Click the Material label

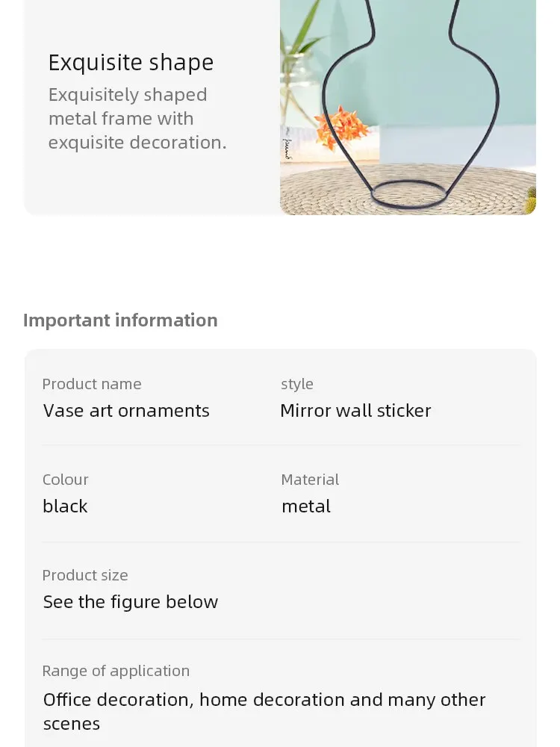(x=310, y=480)
